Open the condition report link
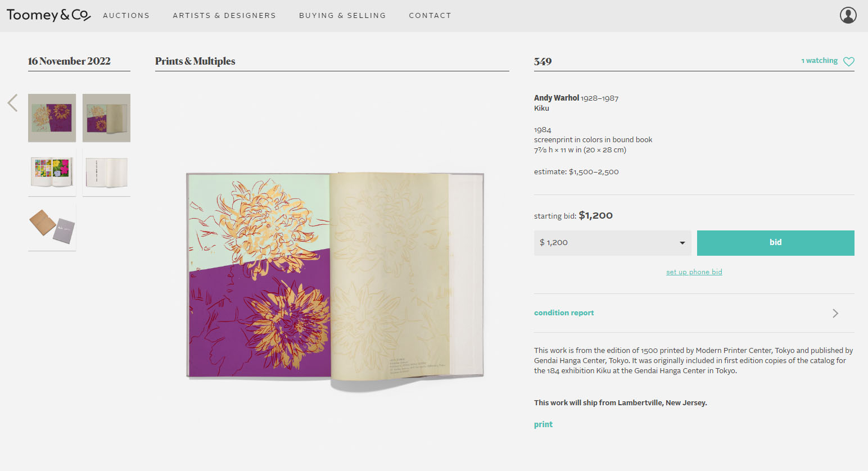Screen dimensions: 868x471 click(x=564, y=313)
